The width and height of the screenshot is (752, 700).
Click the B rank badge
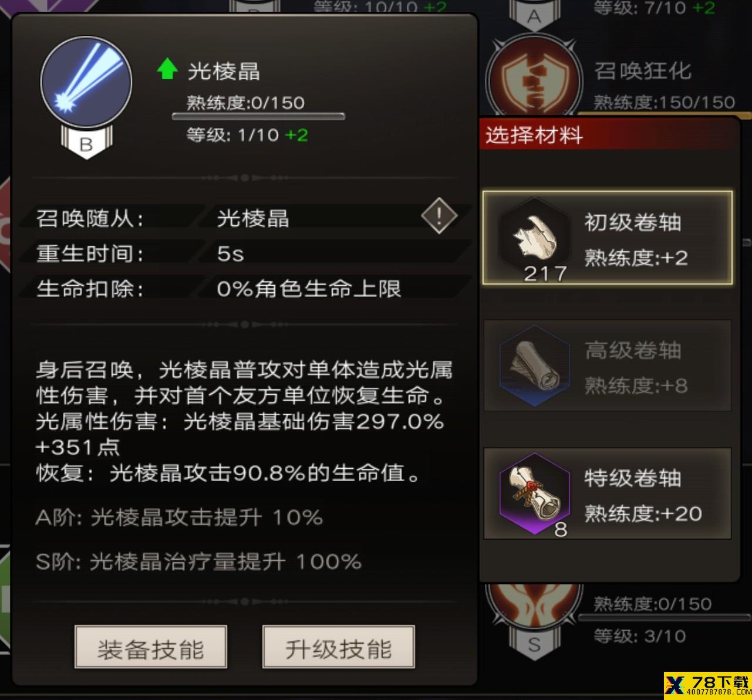pos(86,143)
